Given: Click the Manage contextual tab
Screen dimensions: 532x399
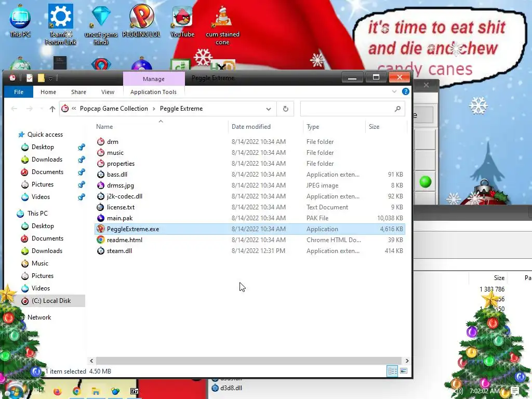Looking at the screenshot, I should (154, 79).
